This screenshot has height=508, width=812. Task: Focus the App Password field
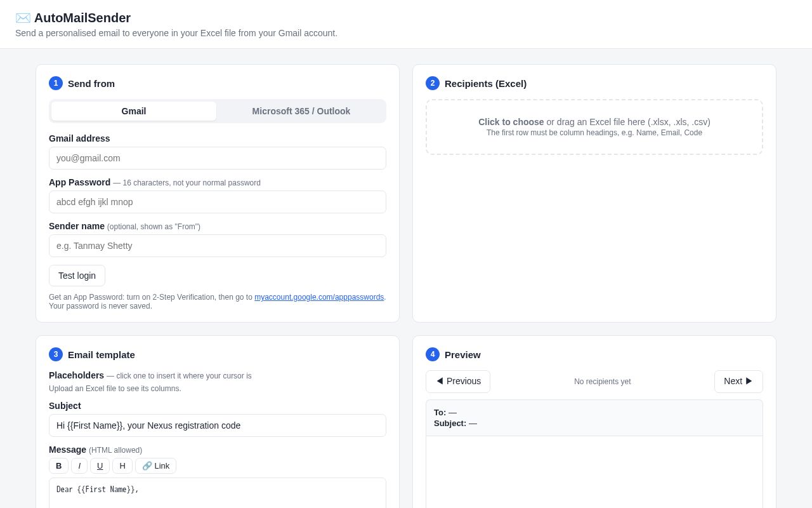coord(218,202)
